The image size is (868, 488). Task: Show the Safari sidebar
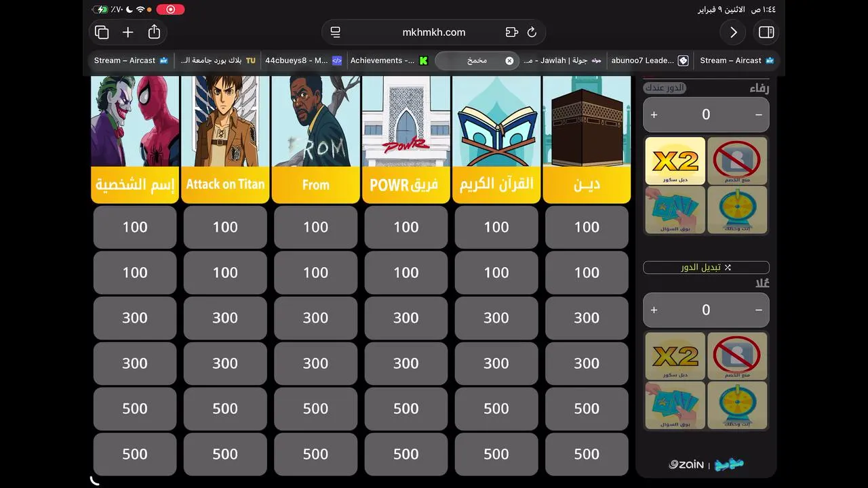click(766, 33)
